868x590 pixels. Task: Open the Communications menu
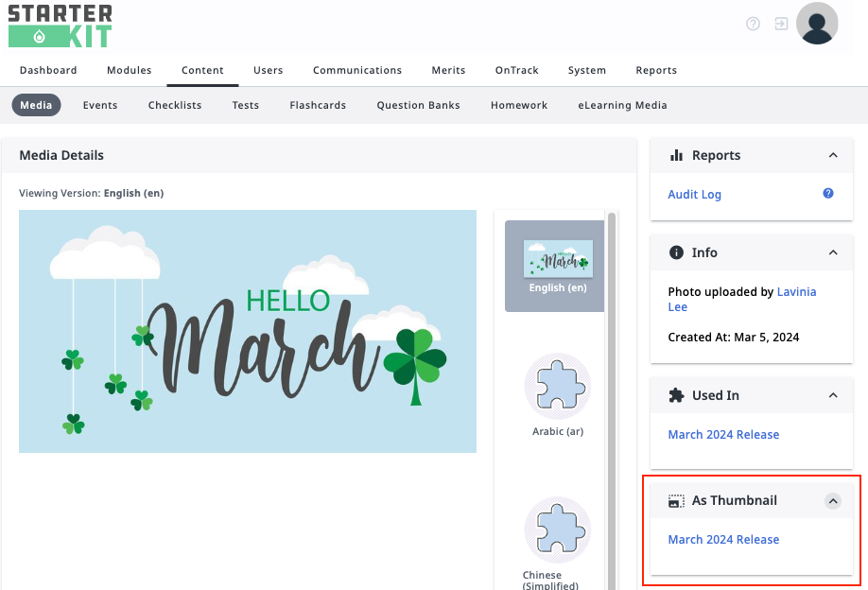[x=357, y=70]
